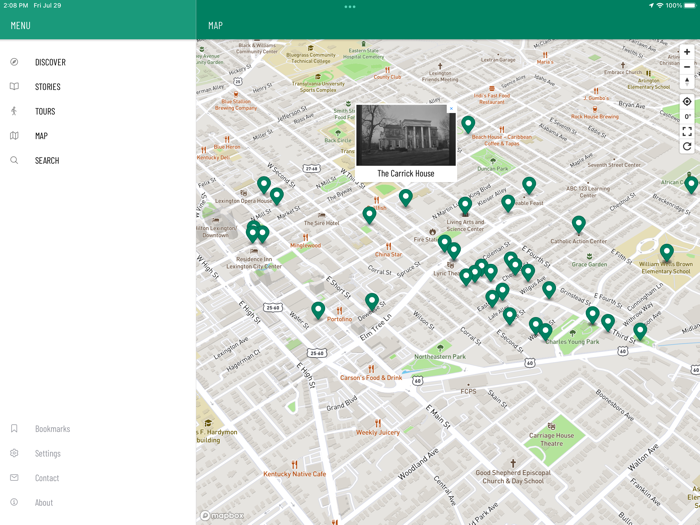Image resolution: width=700 pixels, height=525 pixels.
Task: Click the China Star restaurant label
Action: click(388, 254)
